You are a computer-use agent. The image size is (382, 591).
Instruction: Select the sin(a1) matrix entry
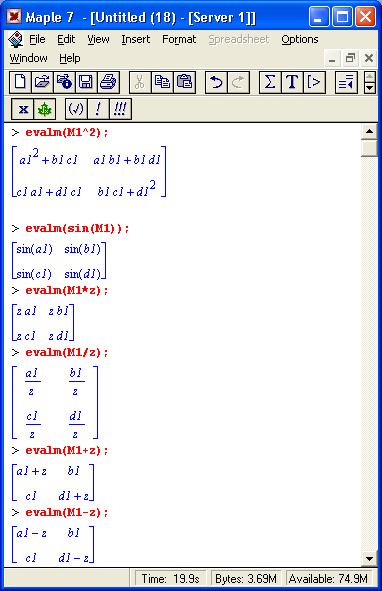[x=34, y=249]
